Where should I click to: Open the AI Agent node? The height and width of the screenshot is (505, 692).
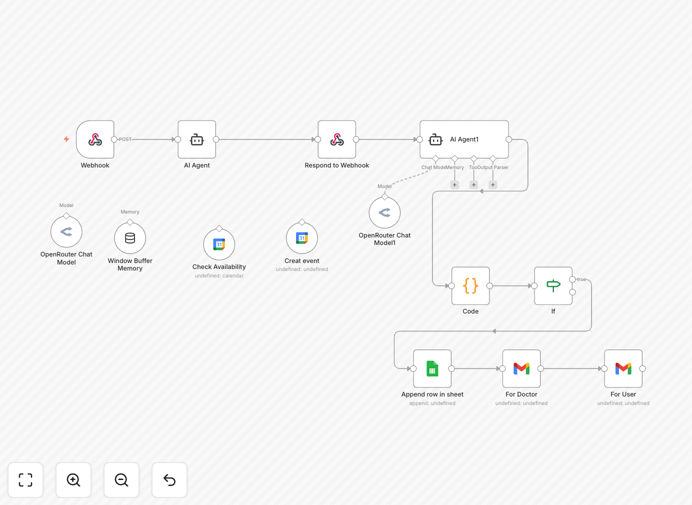coord(197,139)
